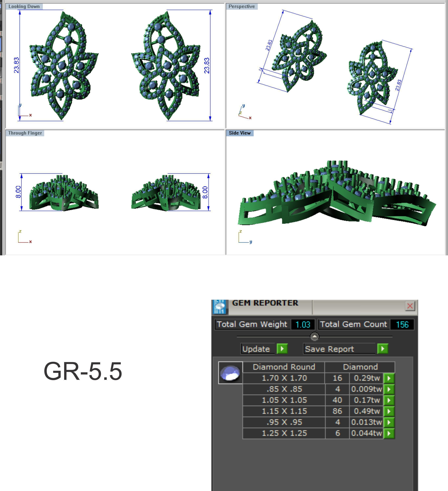Click the count cell showing 40
This screenshot has height=491, width=448.
pos(337,400)
